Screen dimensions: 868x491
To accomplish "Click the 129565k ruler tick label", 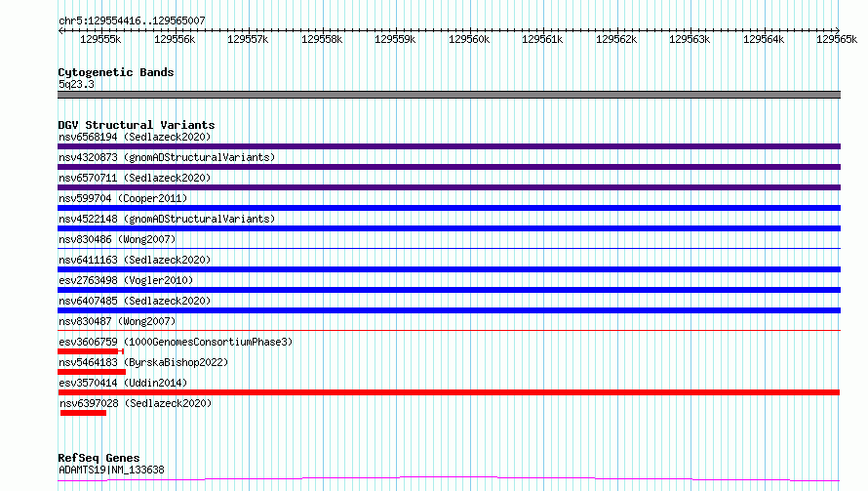I will coord(837,39).
